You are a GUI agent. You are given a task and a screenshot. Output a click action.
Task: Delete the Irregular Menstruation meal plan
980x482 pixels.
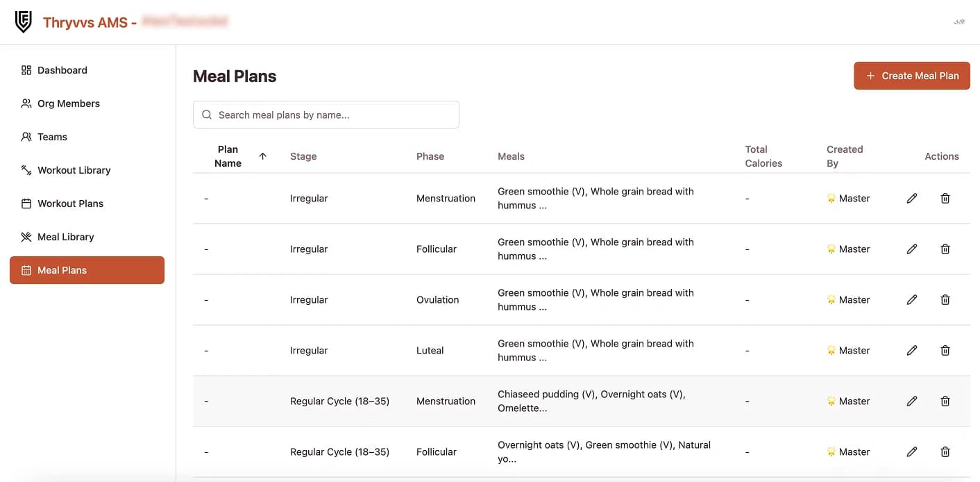[945, 199]
